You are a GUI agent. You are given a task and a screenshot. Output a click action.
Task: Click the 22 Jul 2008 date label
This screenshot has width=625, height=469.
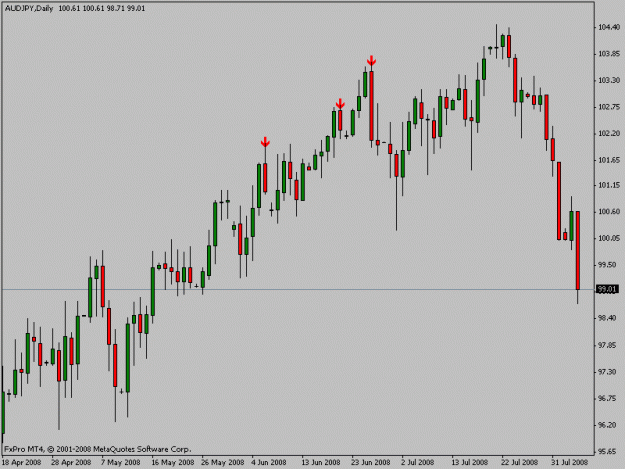(519, 462)
